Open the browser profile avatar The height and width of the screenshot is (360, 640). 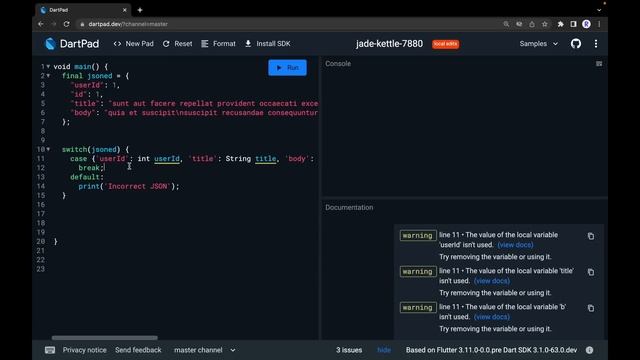586,24
